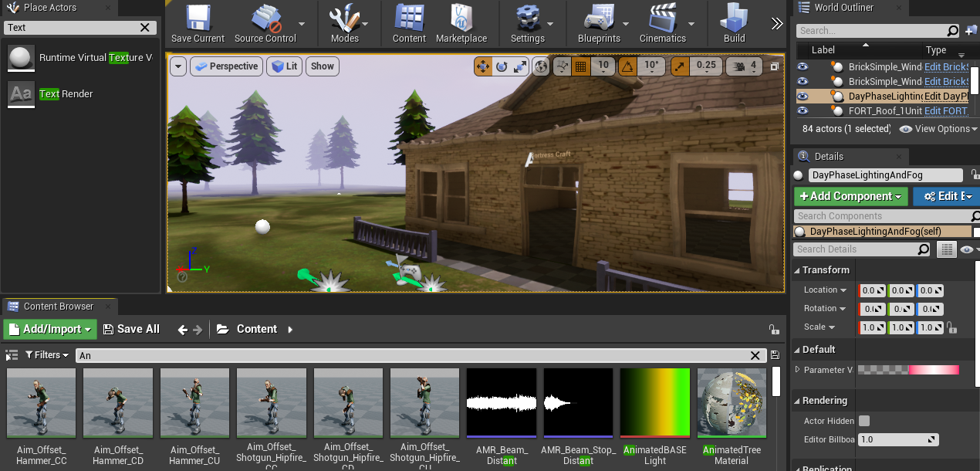This screenshot has height=471, width=980.
Task: Toggle Actor Hidden checkbox
Action: [864, 421]
